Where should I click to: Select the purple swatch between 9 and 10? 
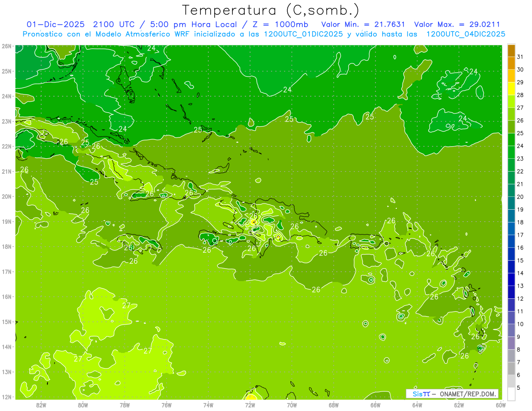click(x=511, y=331)
